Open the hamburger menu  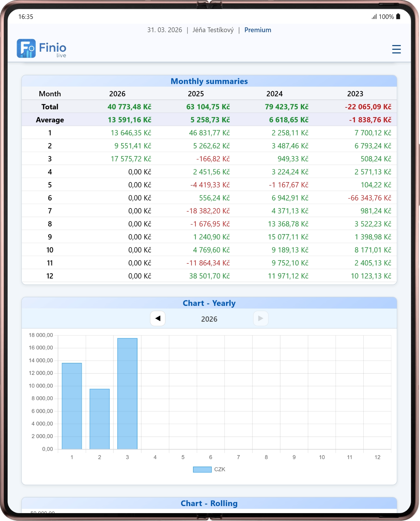tap(396, 49)
